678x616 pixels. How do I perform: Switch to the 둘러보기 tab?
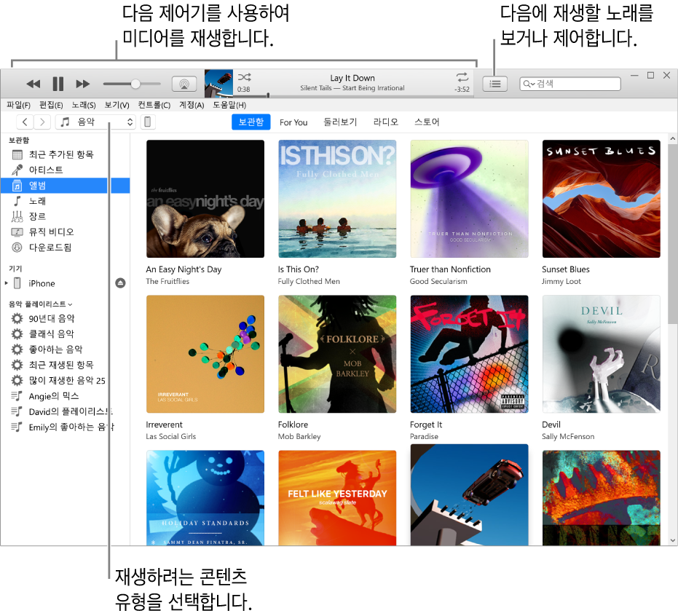pos(340,122)
